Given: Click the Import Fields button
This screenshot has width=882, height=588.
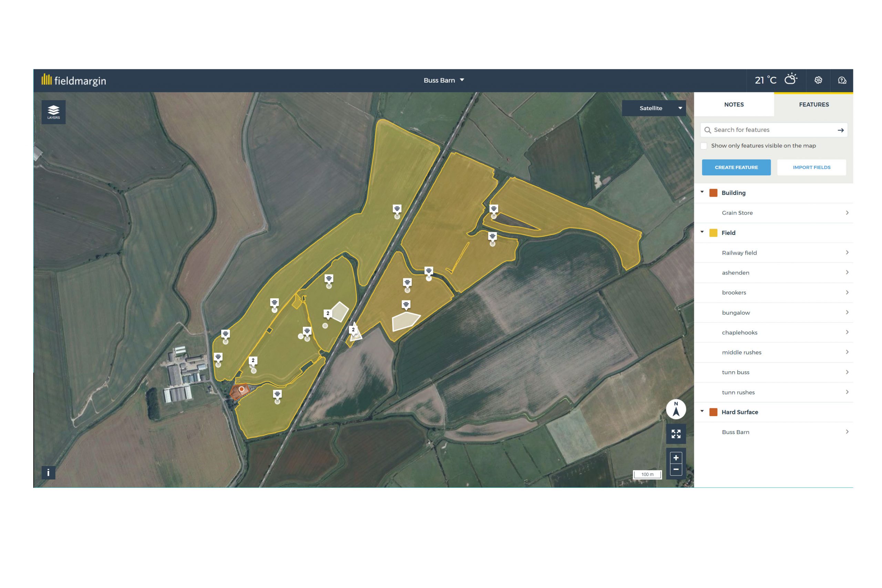Looking at the screenshot, I should point(811,167).
